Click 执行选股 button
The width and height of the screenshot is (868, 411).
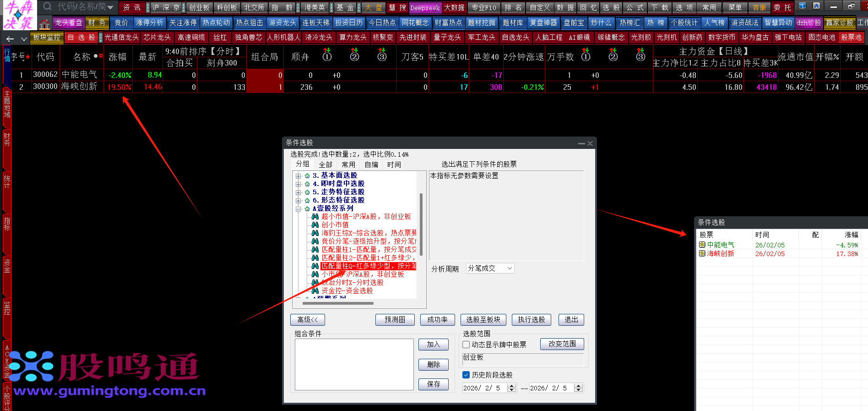click(532, 320)
